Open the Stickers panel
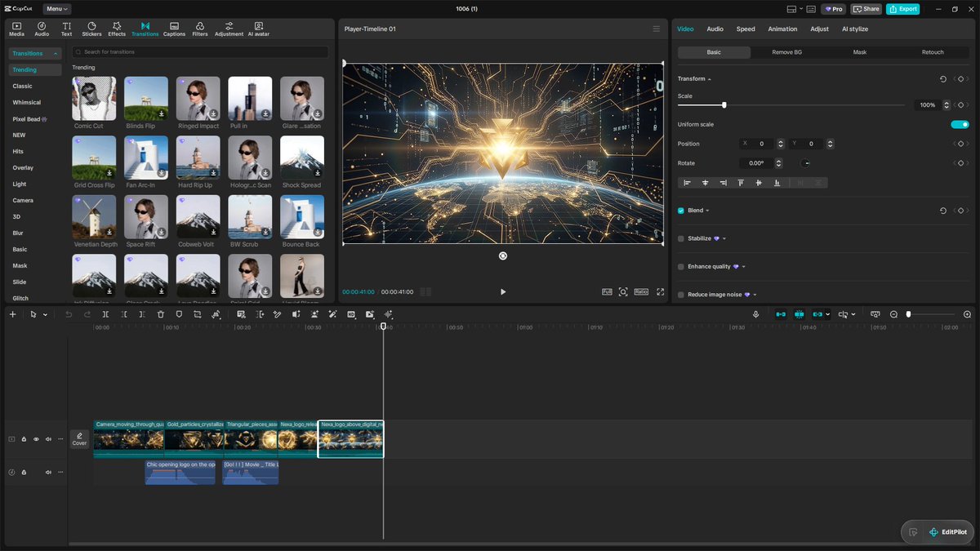 tap(91, 29)
